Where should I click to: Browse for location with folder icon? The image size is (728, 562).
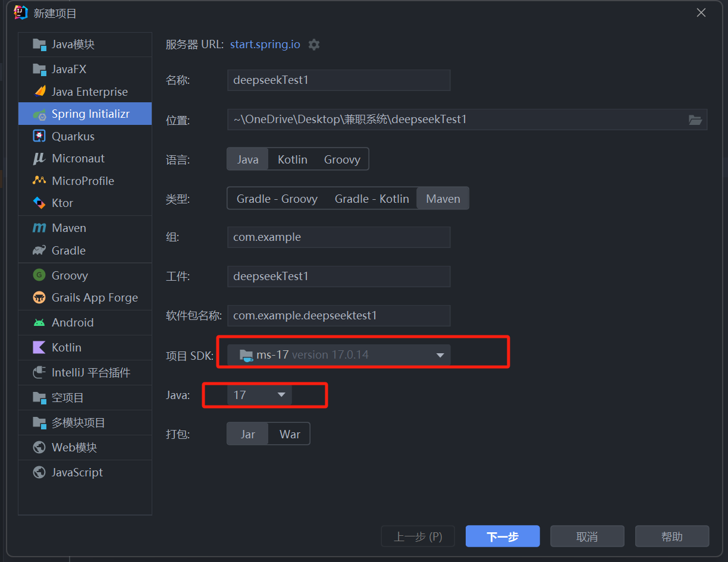695,120
